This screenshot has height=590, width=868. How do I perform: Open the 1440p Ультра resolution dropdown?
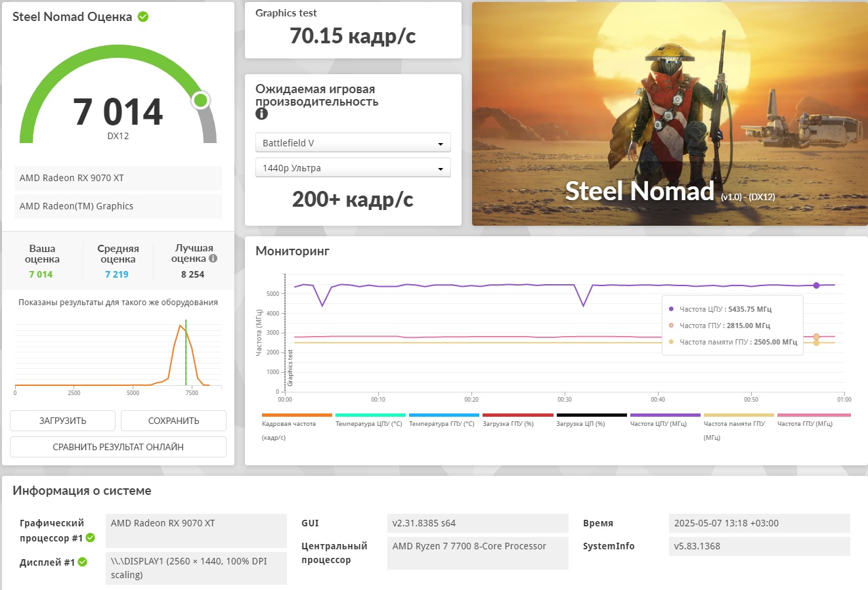click(353, 168)
